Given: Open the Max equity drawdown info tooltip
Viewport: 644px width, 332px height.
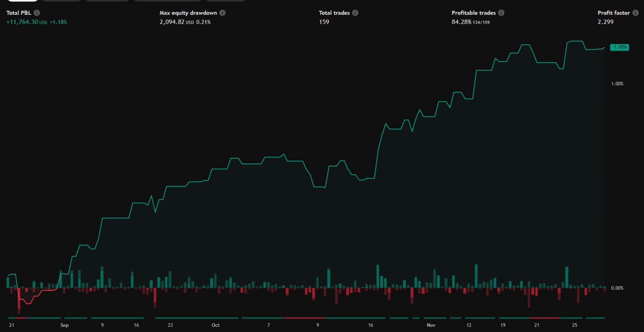Looking at the screenshot, I should 223,13.
